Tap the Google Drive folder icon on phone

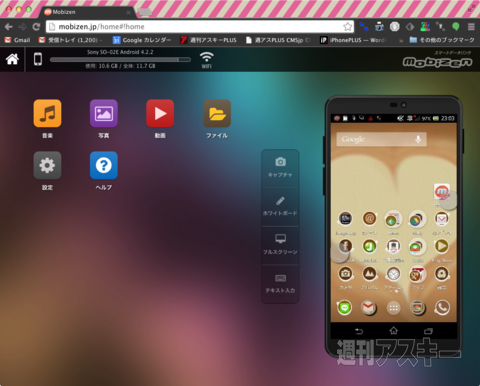coord(416,219)
